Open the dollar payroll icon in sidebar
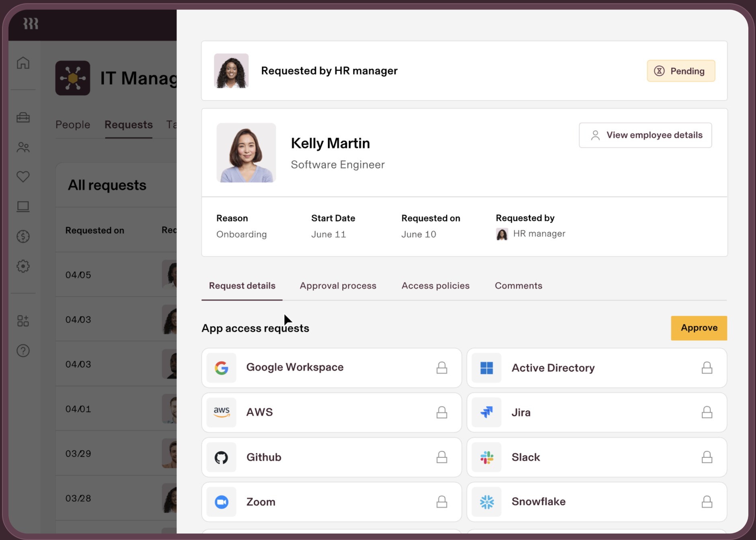 tap(23, 236)
